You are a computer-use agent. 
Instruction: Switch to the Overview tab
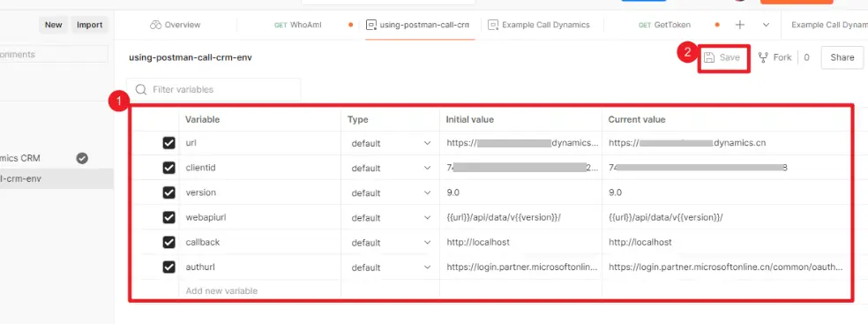click(x=176, y=25)
